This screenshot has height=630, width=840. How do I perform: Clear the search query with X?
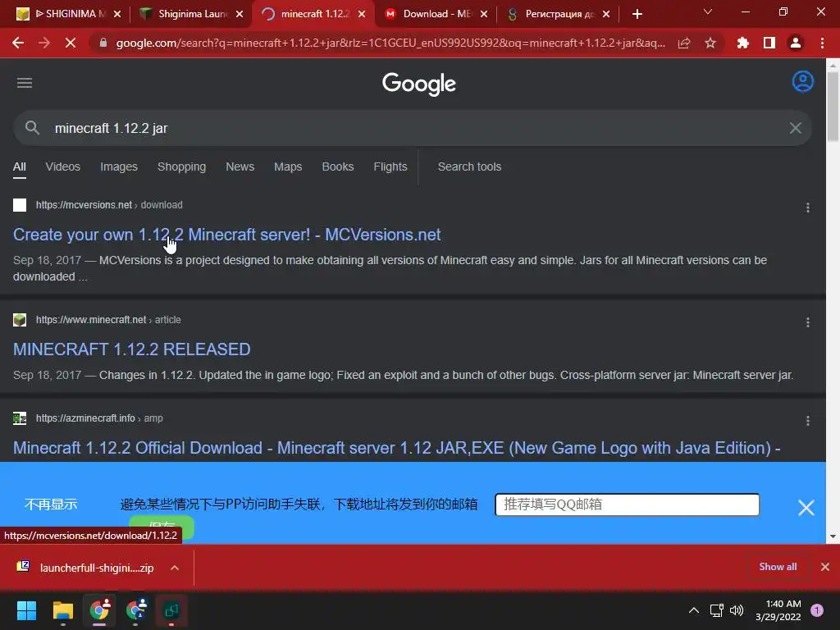[796, 127]
